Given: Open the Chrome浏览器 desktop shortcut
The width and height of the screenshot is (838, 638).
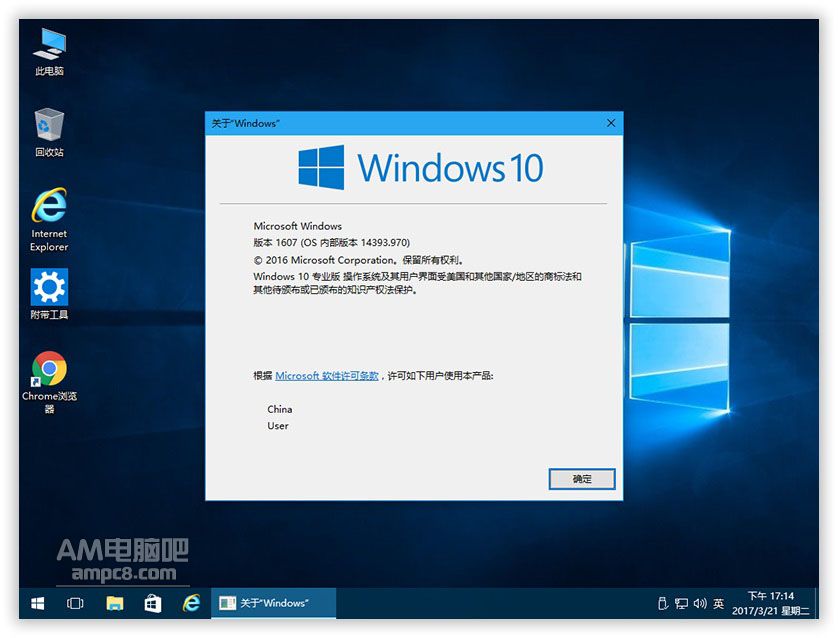Looking at the screenshot, I should [x=49, y=382].
